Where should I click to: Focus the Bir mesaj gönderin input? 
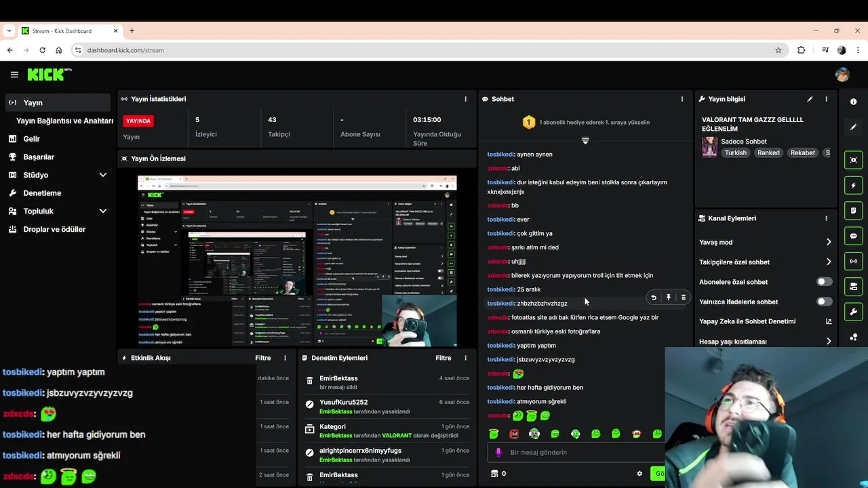coord(576,452)
